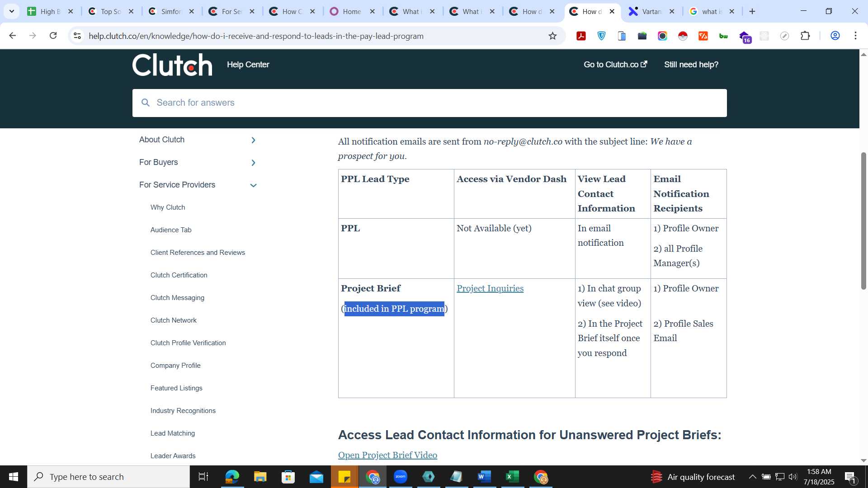
Task: Open the extension with 16 badge
Action: (x=745, y=37)
